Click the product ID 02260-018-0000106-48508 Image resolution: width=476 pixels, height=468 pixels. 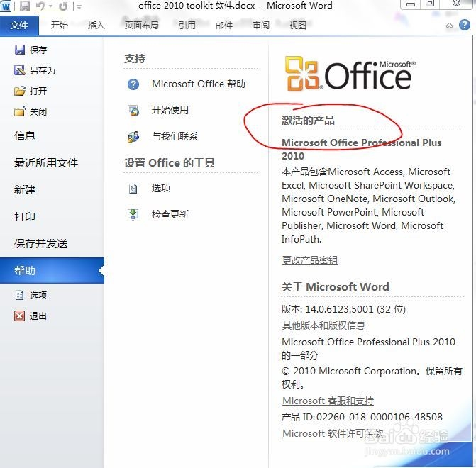tap(380, 417)
